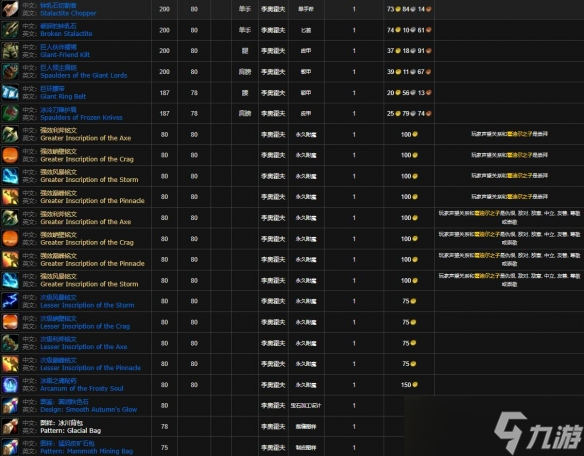
Task: Open the Pattern: Mammoth Mining Bag link
Action: (x=86, y=451)
